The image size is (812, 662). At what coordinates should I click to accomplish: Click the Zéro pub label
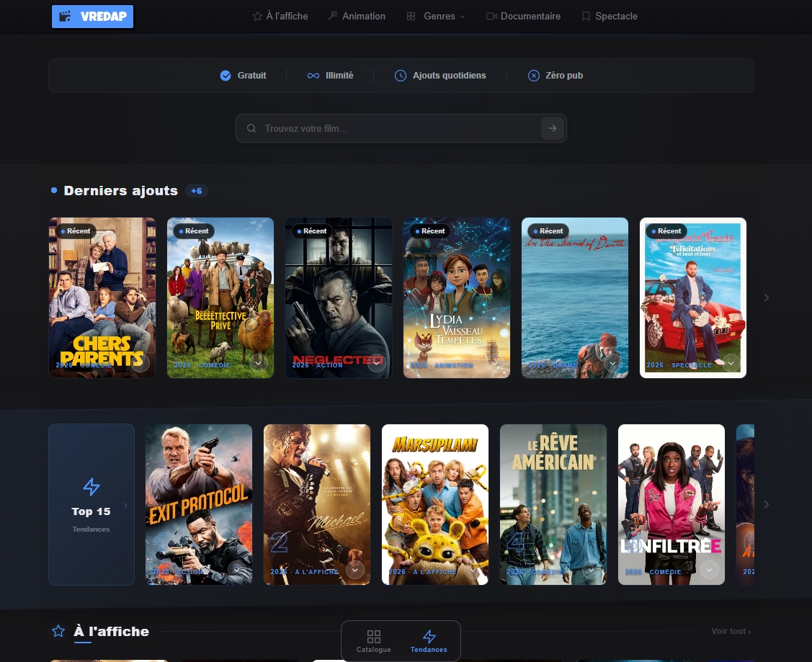[564, 76]
